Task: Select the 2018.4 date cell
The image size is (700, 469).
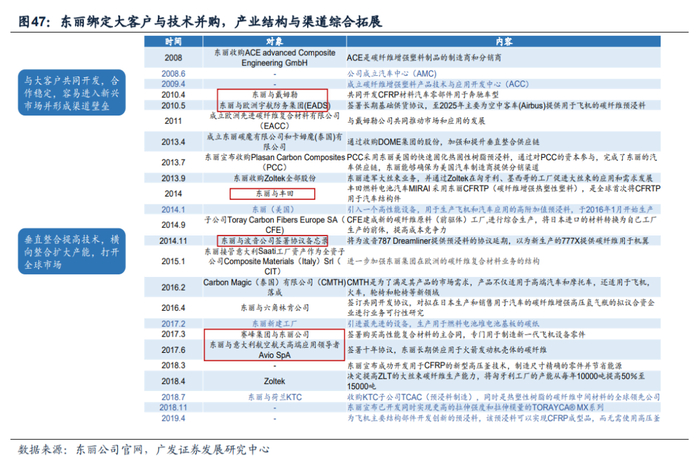Action: (173, 381)
